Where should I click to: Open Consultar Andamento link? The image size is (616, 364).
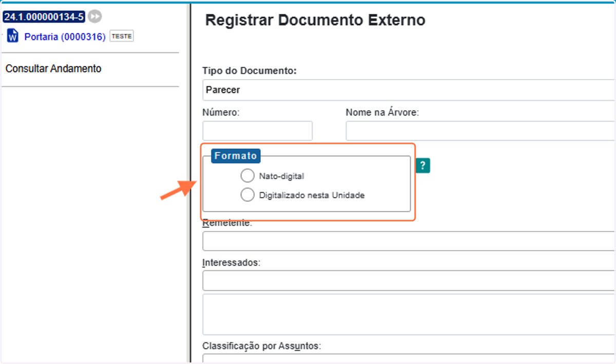click(x=53, y=68)
